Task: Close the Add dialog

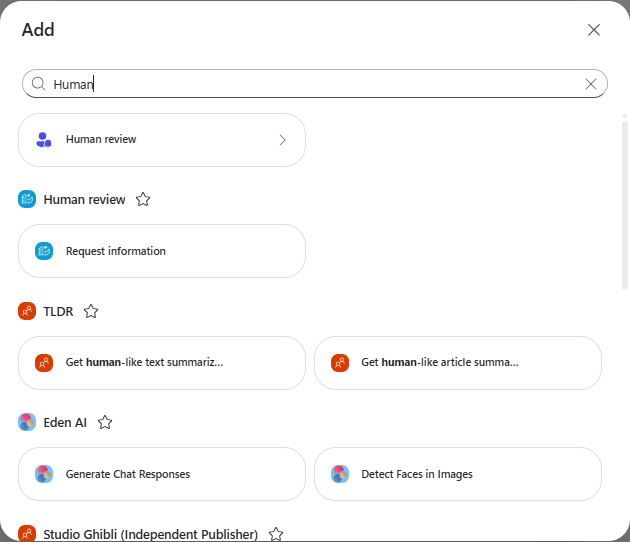Action: [x=593, y=30]
